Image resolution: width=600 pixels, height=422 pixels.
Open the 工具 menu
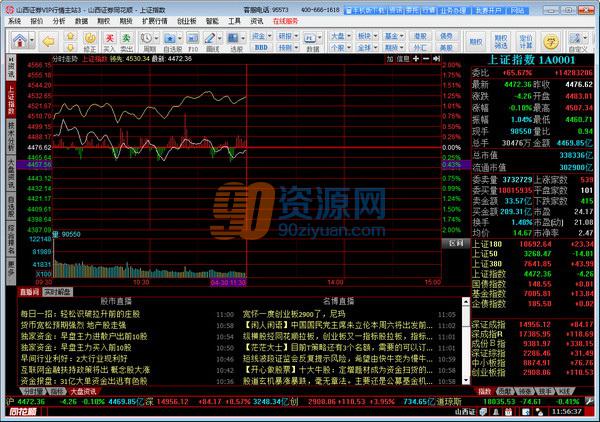(x=234, y=21)
